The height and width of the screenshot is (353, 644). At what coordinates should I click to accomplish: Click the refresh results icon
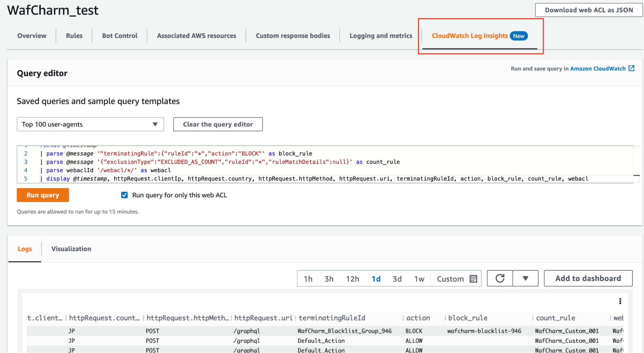(500, 278)
